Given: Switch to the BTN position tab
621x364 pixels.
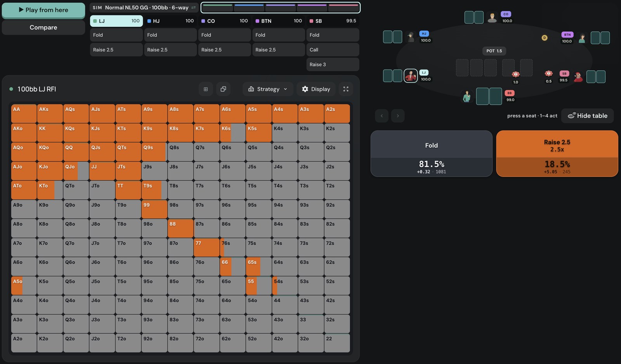Looking at the screenshot, I should point(279,21).
